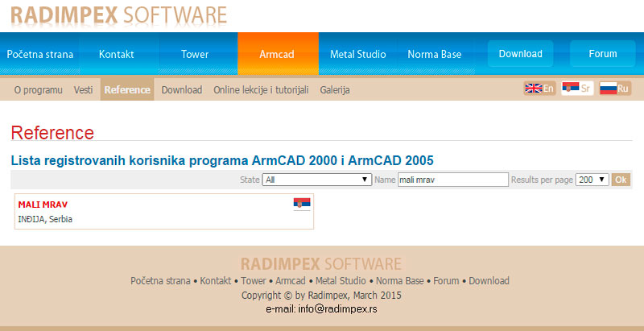The width and height of the screenshot is (644, 331).
Task: Click the footer Kontakt link
Action: point(215,281)
